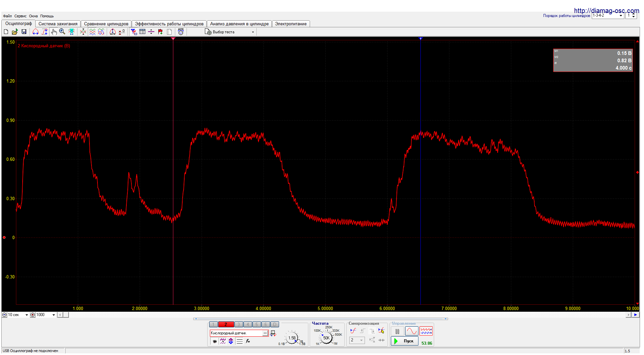Viewport: 644px width, 355px height.
Task: Switch to Система зажигания tab
Action: [58, 24]
